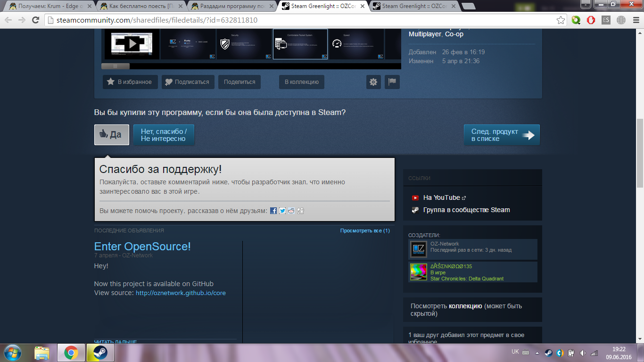Click the Steam group icon in links
The height and width of the screenshot is (362, 644).
[x=415, y=210]
